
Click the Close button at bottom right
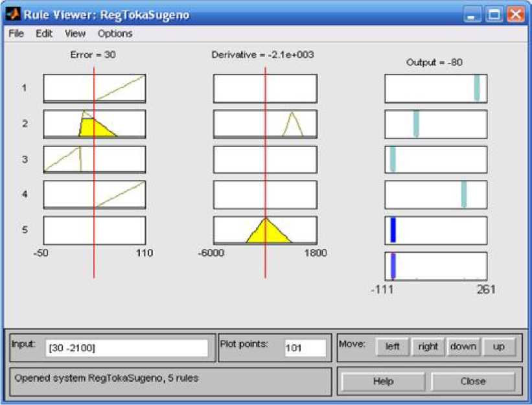pos(473,382)
